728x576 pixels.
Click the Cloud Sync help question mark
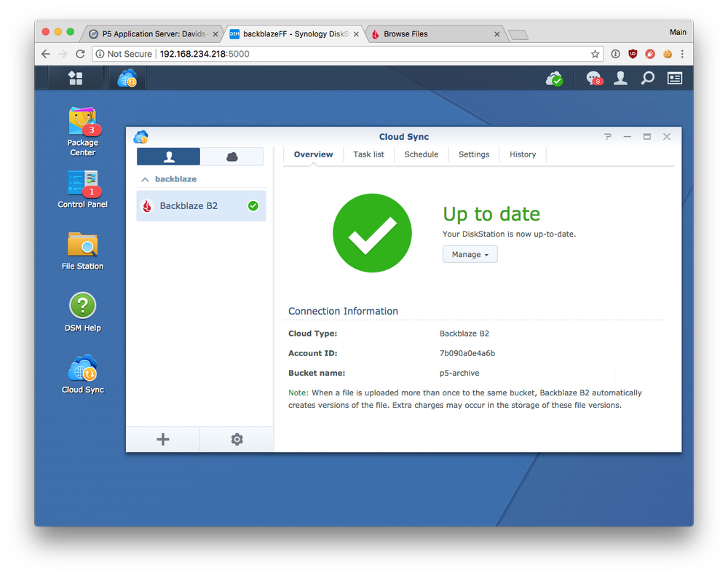[x=607, y=137]
